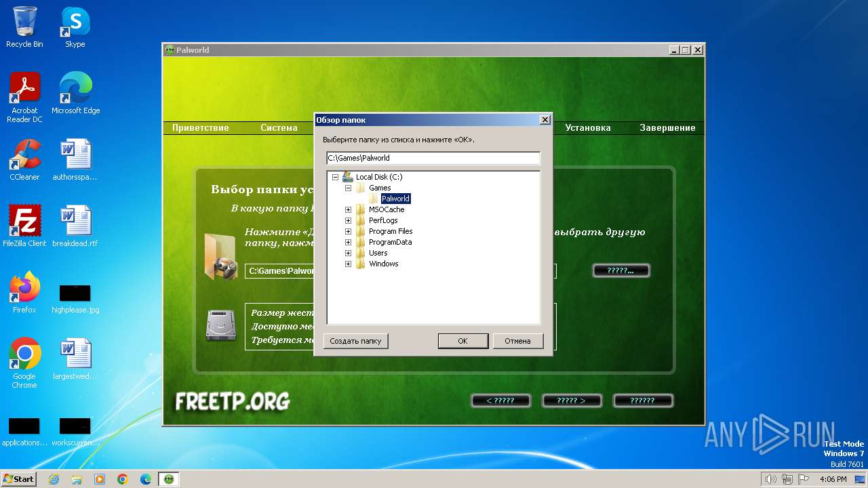Expand the ProgramData folder node
This screenshot has height=488, width=868.
point(348,242)
